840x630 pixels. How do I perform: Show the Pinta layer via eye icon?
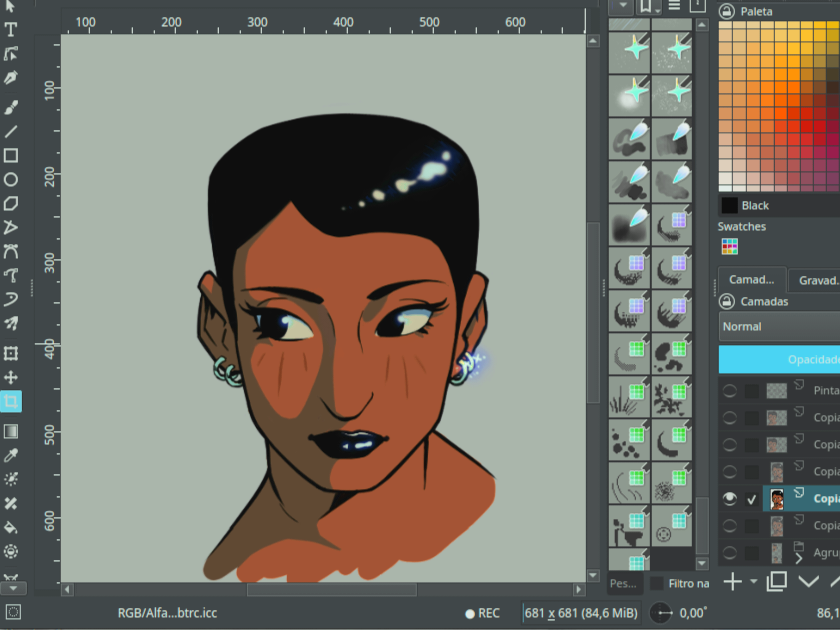click(x=730, y=391)
